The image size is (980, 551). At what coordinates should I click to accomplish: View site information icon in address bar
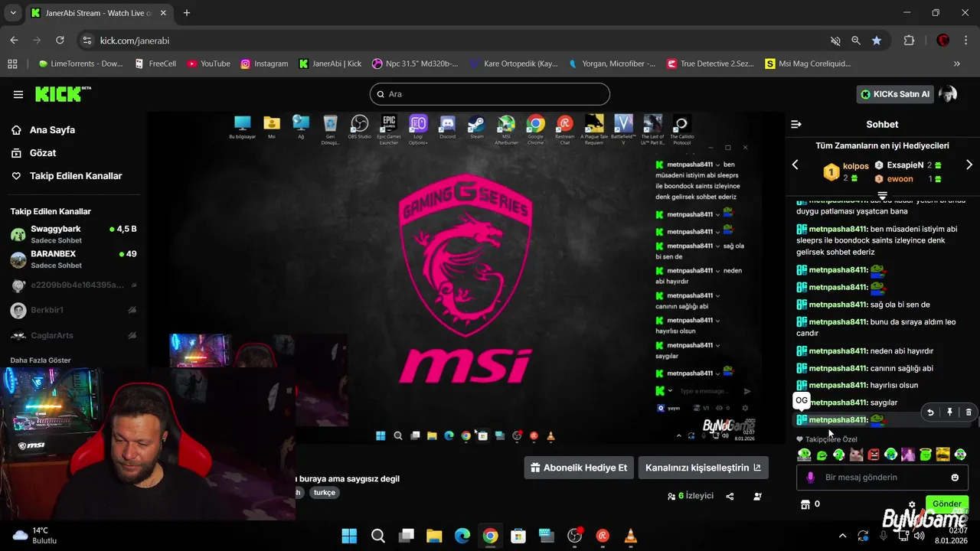[x=87, y=41]
